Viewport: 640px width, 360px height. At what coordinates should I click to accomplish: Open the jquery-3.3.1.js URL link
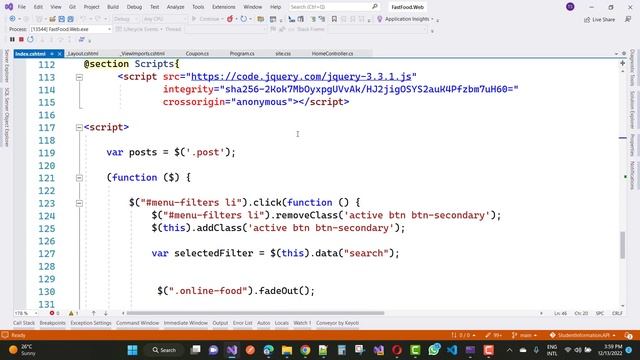coord(301,76)
